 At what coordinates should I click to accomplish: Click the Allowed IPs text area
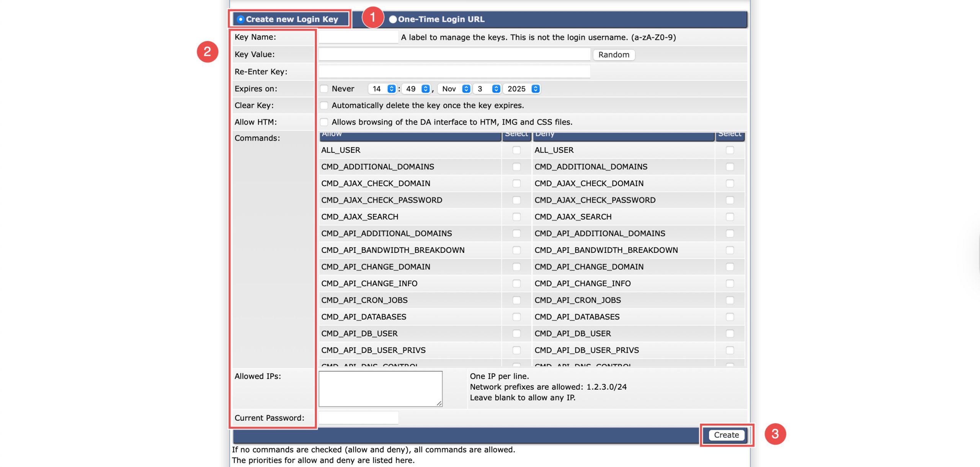pyautogui.click(x=380, y=388)
